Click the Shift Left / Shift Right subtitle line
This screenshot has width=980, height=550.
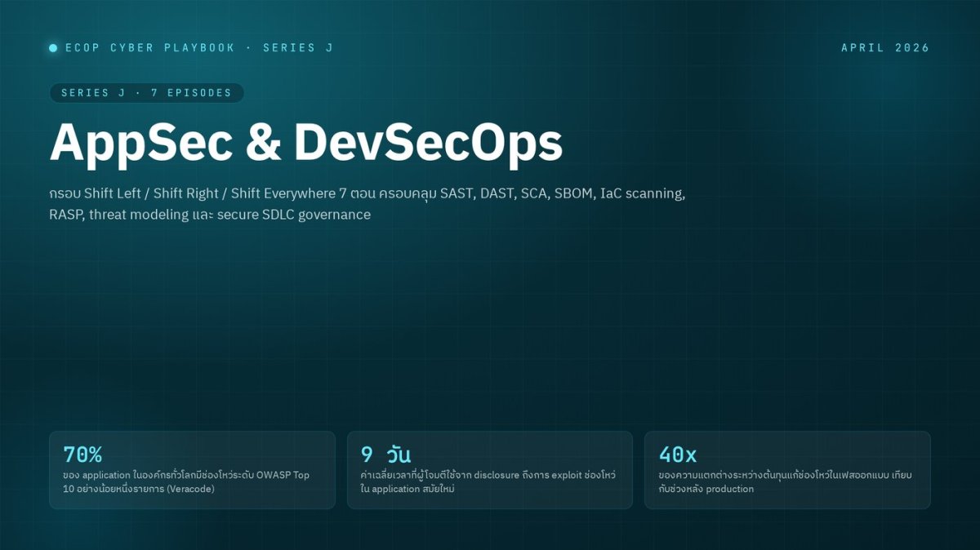[x=367, y=193]
